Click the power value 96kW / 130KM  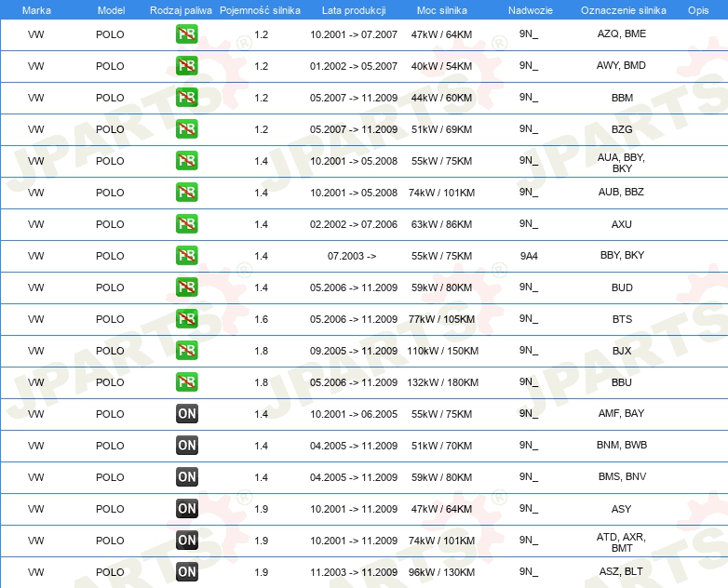441,572
